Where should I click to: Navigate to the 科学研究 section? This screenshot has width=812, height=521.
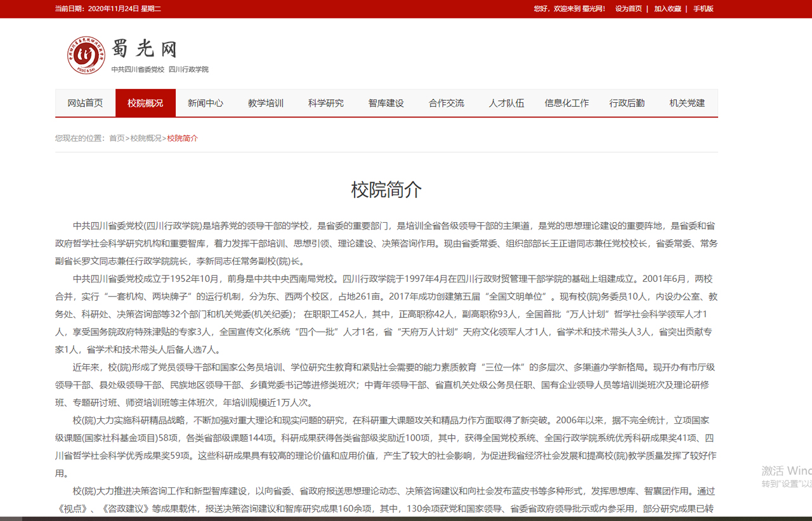point(326,103)
